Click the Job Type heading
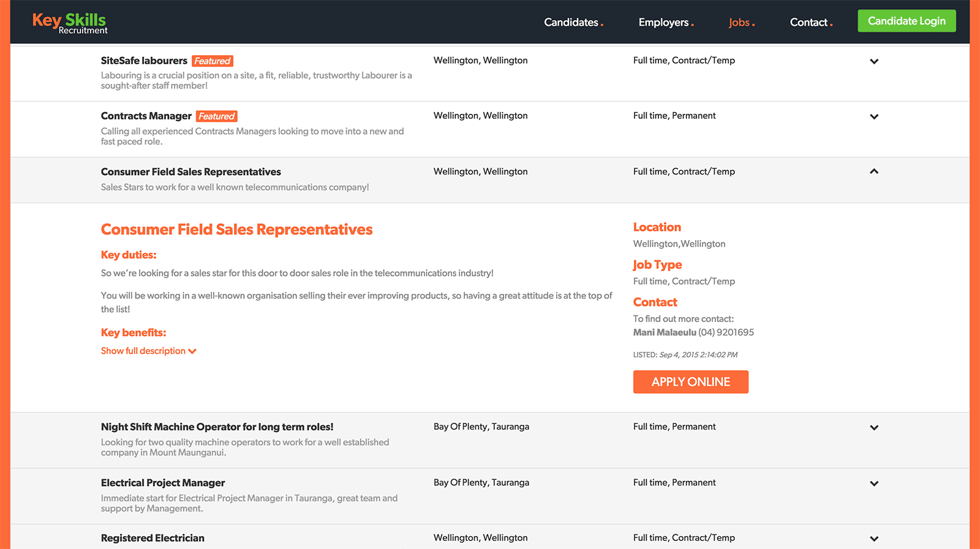980x549 pixels. coord(657,264)
